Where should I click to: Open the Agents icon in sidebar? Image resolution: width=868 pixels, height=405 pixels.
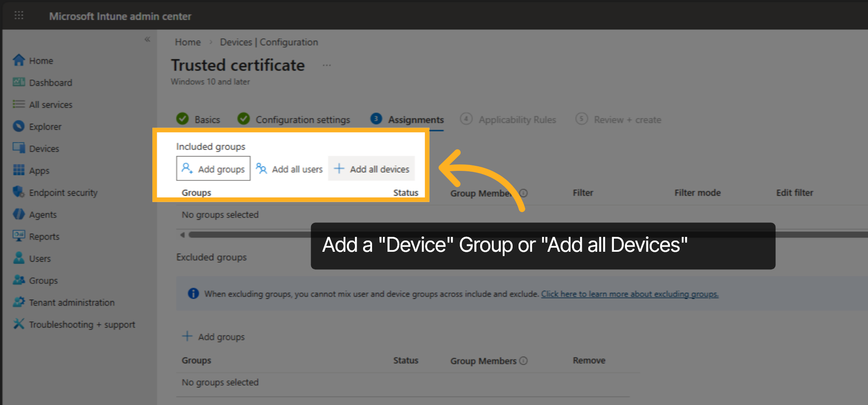point(19,214)
